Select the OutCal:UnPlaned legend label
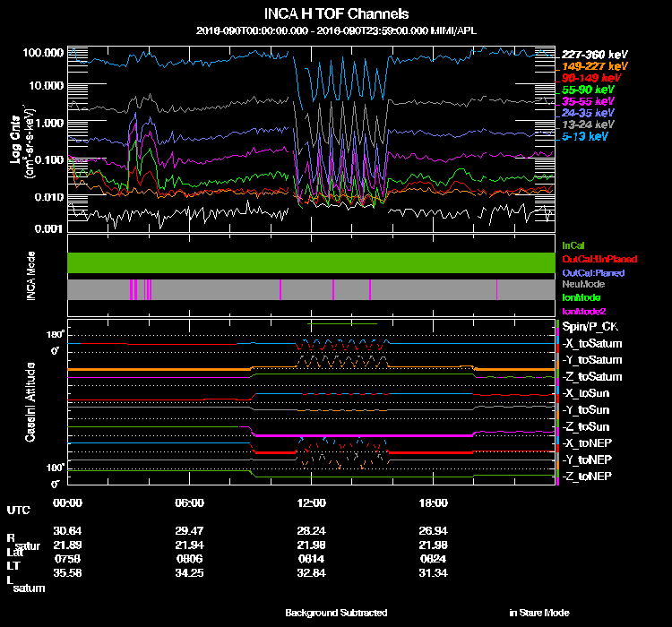The width and height of the screenshot is (672, 627). click(x=593, y=258)
